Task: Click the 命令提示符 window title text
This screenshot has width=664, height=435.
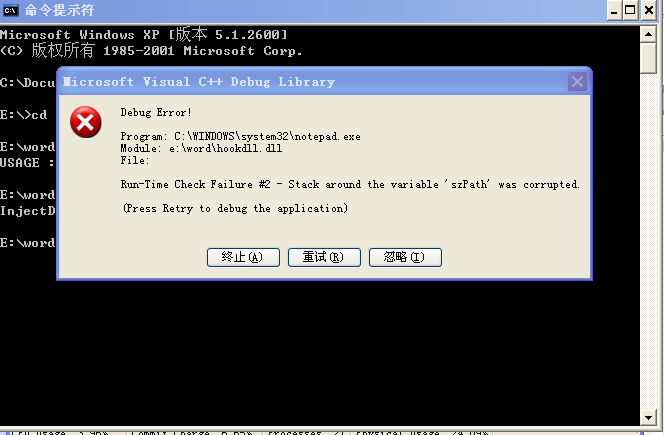Action: [x=59, y=10]
